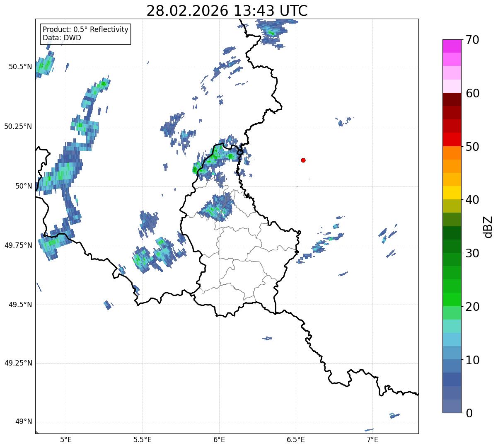
Task: Click the 0 tick label on colorbar
Action: pyautogui.click(x=469, y=413)
